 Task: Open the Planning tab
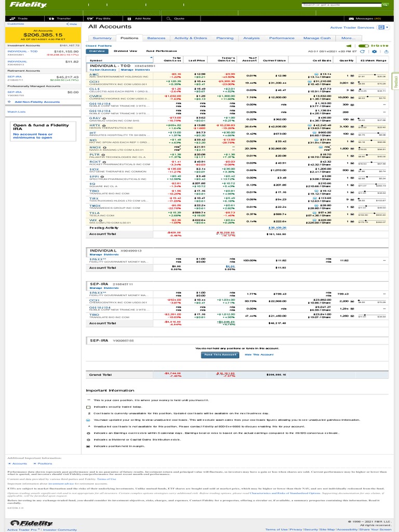(x=224, y=38)
